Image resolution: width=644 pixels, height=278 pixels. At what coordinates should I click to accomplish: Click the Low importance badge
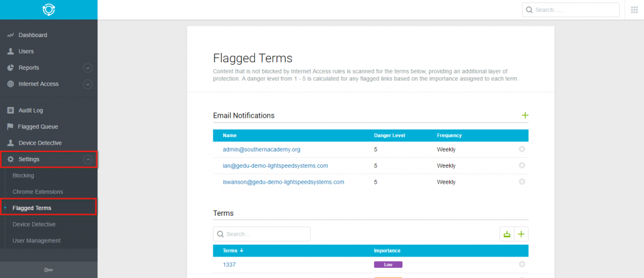388,264
